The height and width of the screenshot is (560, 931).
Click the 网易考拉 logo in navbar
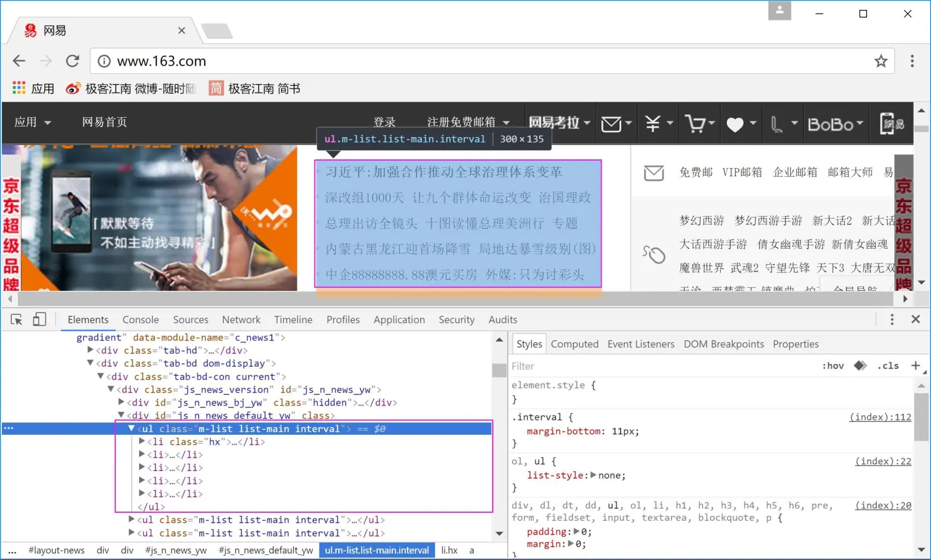554,123
